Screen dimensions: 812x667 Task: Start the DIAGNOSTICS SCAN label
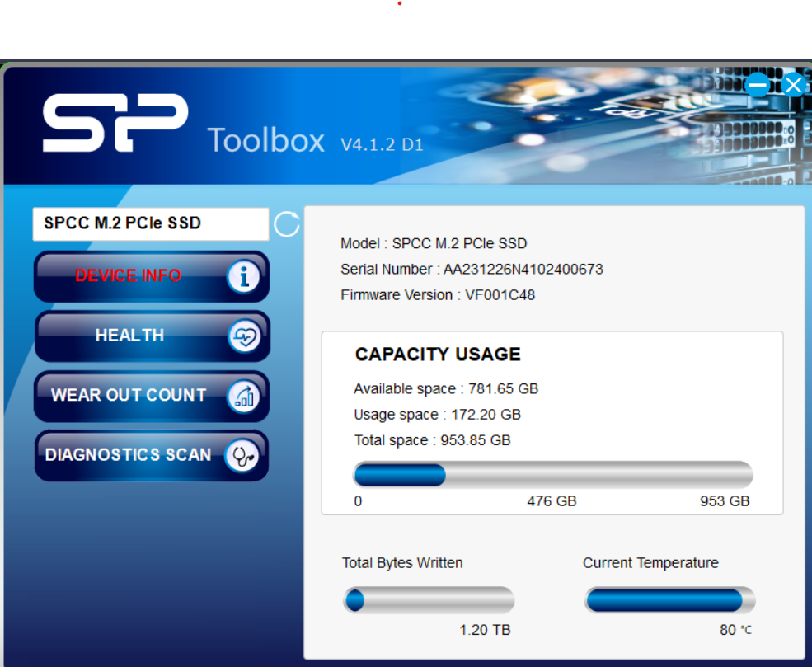click(128, 455)
